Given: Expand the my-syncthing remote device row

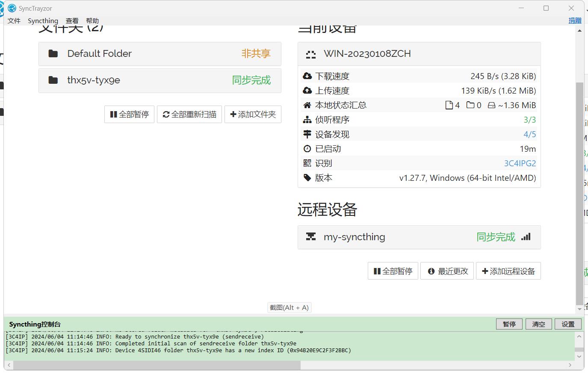Looking at the screenshot, I should point(419,237).
